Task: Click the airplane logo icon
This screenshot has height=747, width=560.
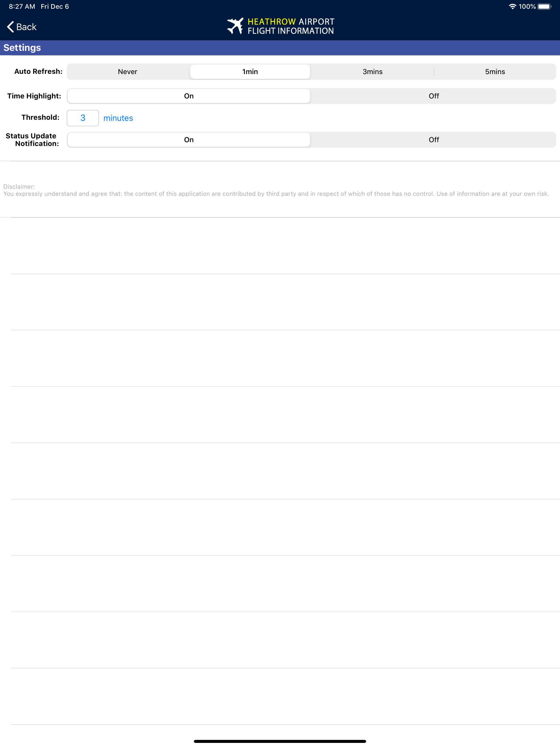Action: (x=235, y=26)
